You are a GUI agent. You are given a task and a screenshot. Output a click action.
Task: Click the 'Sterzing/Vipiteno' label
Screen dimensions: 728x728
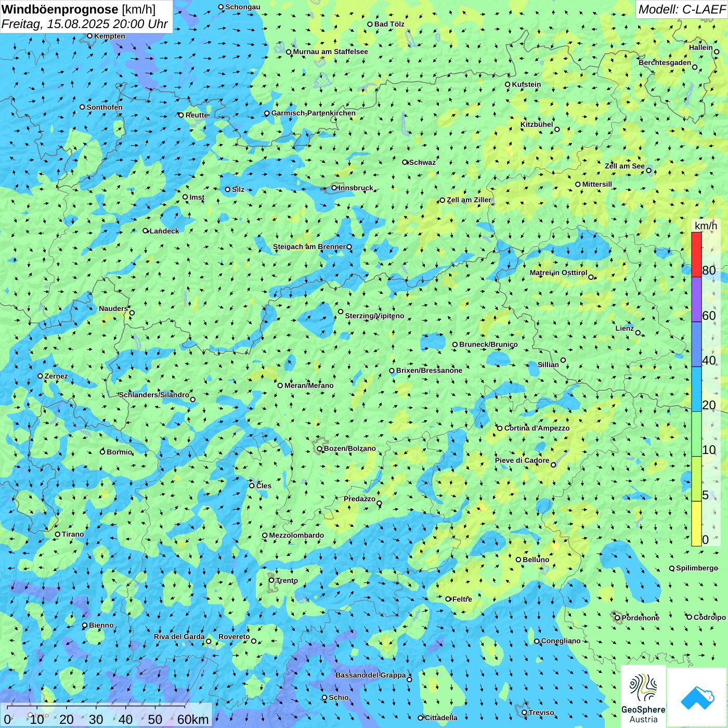374,316
